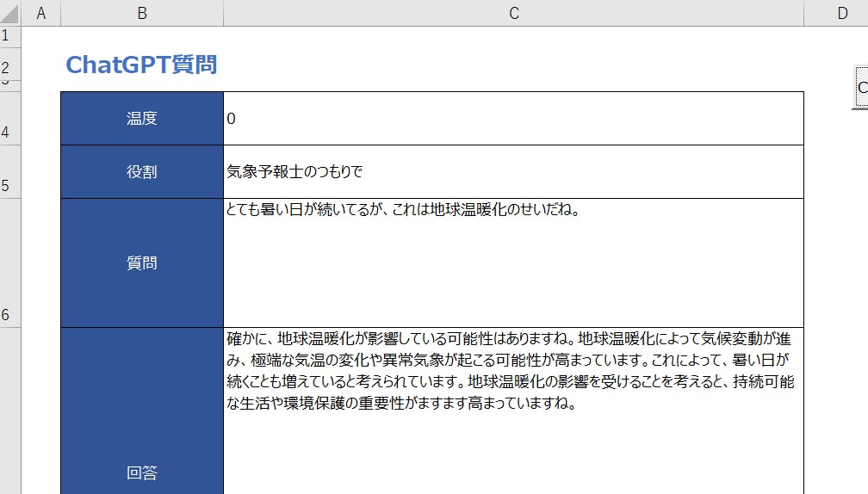
Task: Click the temperature value cell containing 0
Action: coord(513,119)
